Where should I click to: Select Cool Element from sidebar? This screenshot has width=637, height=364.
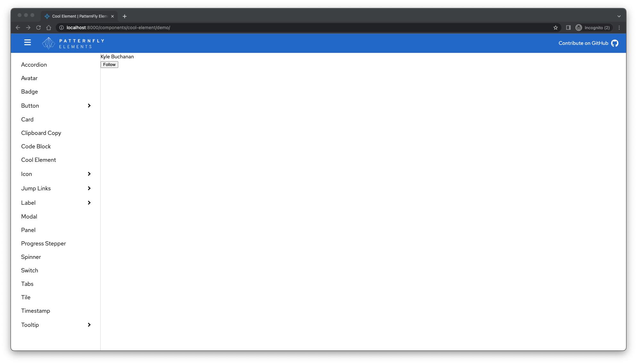(38, 160)
